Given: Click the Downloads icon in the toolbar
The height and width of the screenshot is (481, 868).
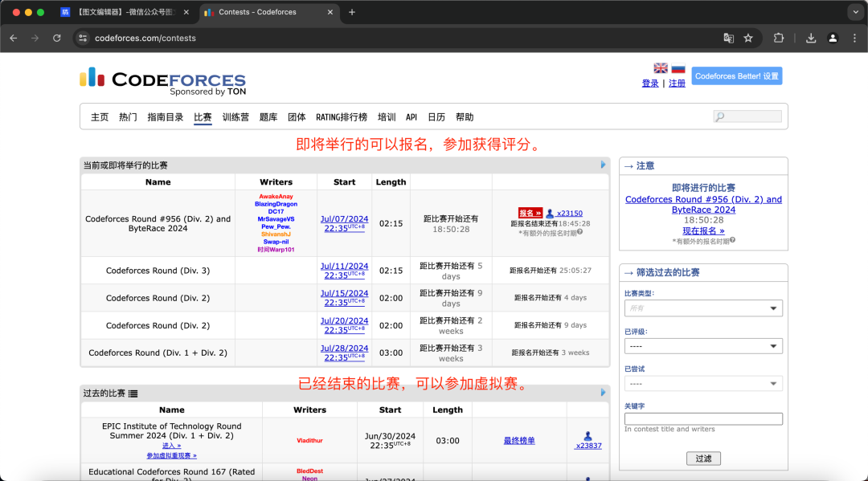Looking at the screenshot, I should point(811,38).
